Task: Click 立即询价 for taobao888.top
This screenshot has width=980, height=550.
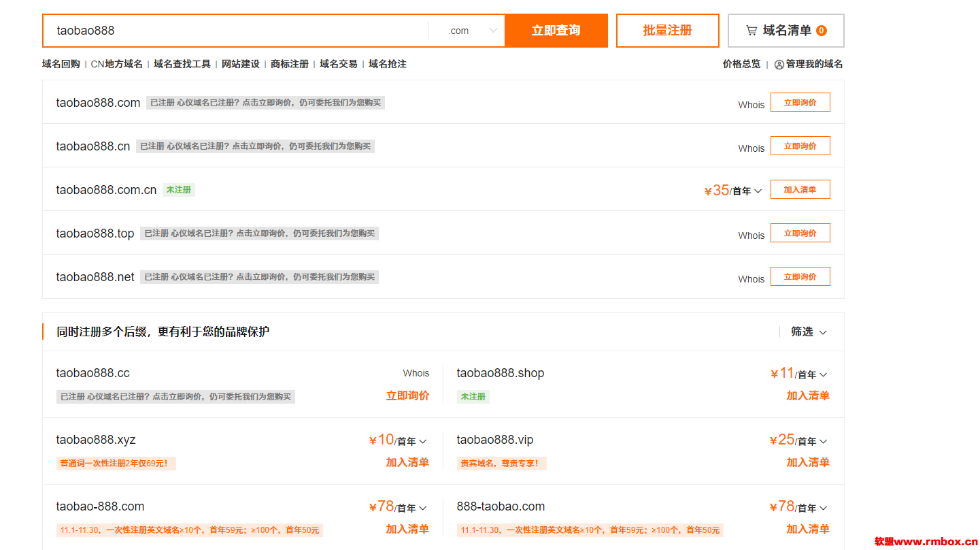Action: click(x=800, y=233)
